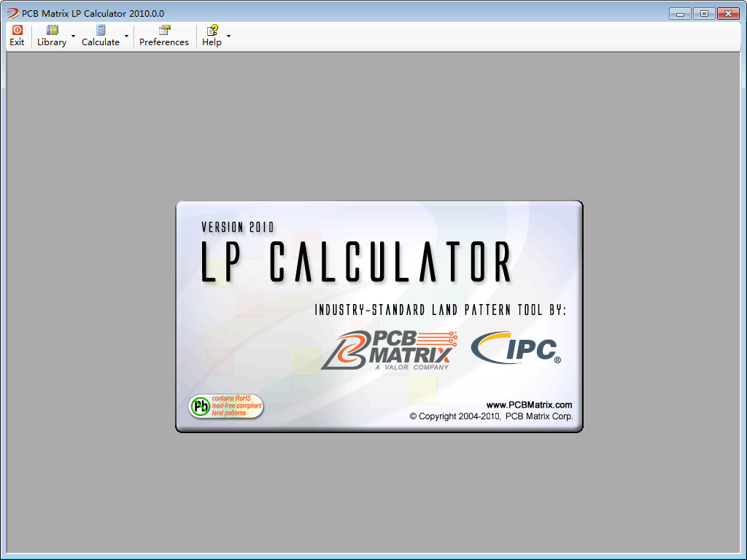Click the www.PCBMatrix.com link on splash
The width and height of the screenshot is (747, 560).
tap(529, 405)
